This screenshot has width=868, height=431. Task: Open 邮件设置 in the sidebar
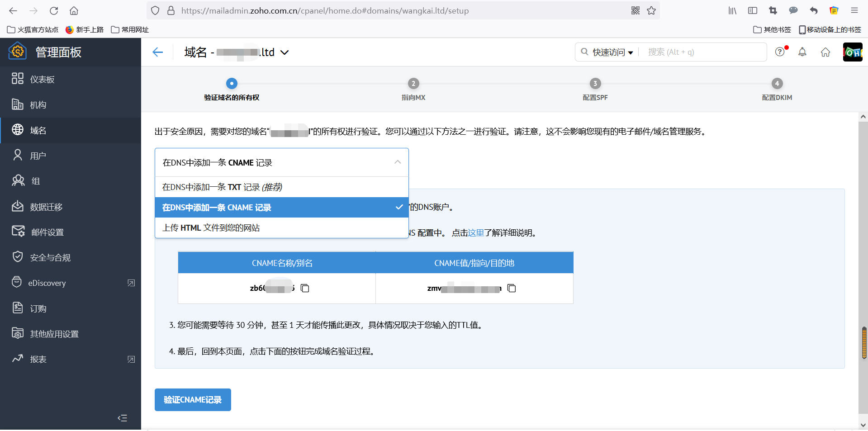coord(47,232)
